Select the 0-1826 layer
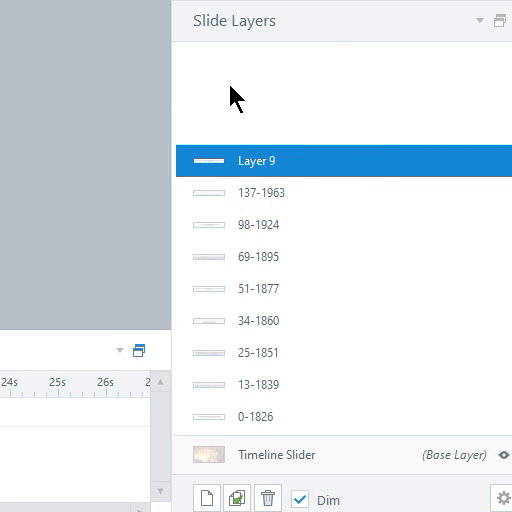 pyautogui.click(x=344, y=417)
